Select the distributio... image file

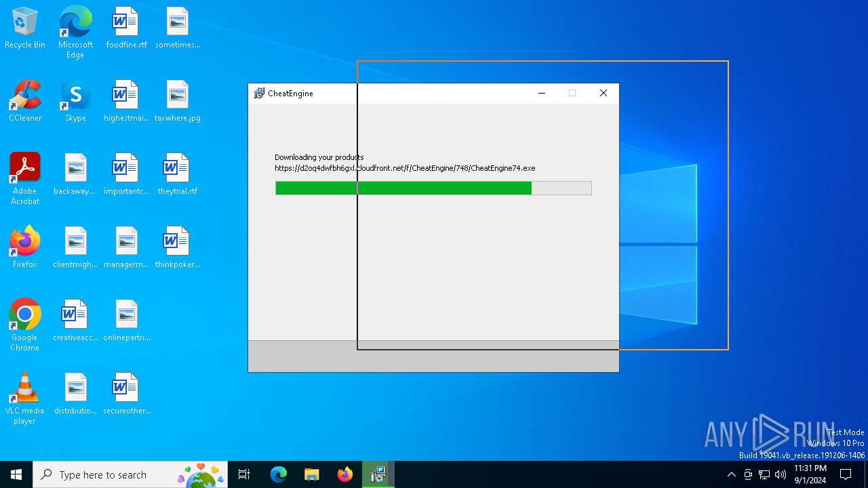tap(75, 394)
